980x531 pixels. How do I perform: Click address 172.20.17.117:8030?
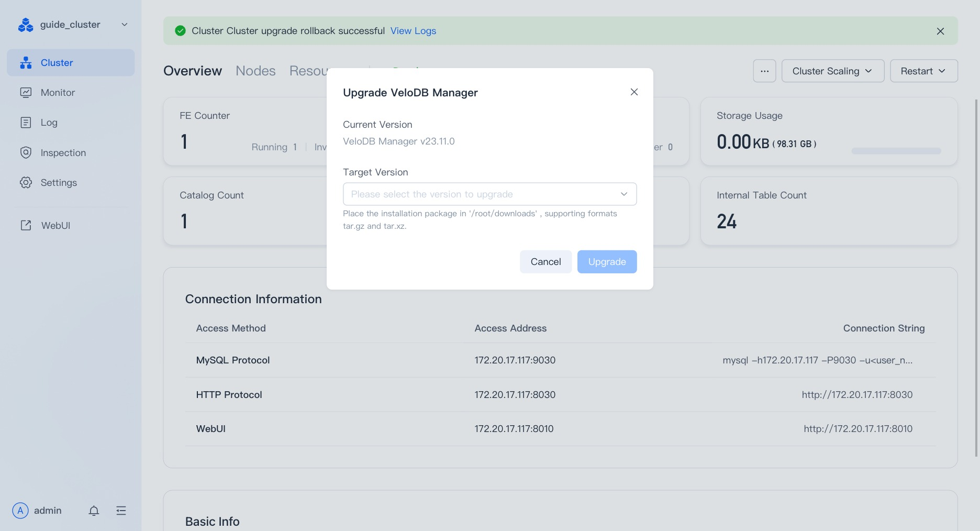pyautogui.click(x=515, y=395)
